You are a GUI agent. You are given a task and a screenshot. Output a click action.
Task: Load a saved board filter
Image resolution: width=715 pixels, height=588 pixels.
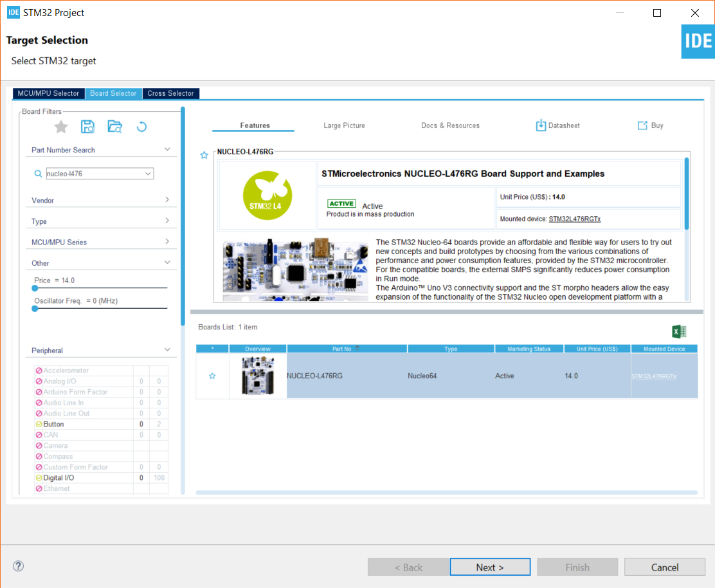(114, 127)
